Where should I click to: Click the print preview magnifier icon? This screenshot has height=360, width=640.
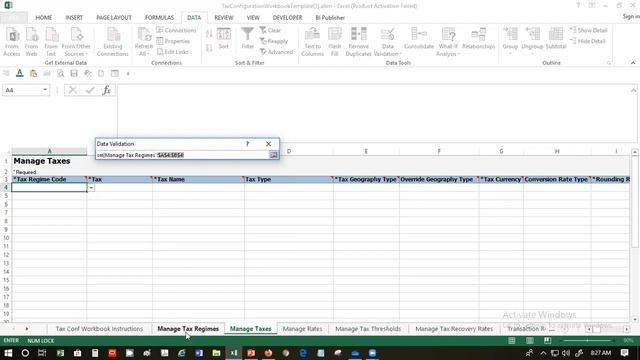[60, 73]
